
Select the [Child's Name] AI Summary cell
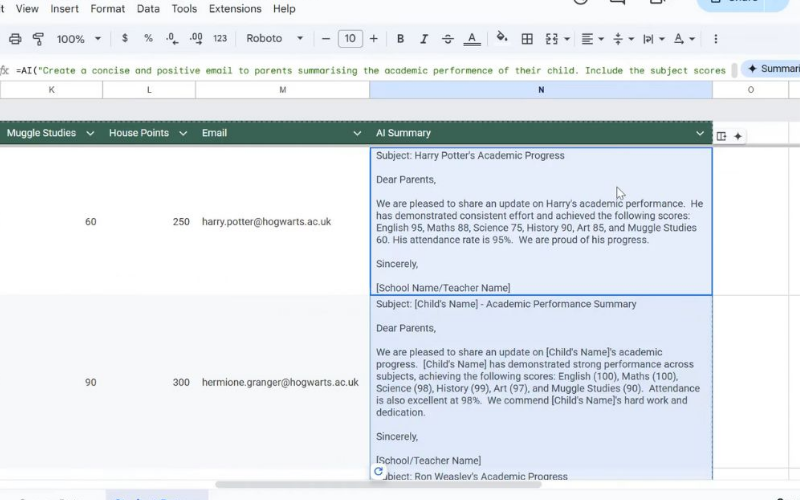pyautogui.click(x=541, y=382)
